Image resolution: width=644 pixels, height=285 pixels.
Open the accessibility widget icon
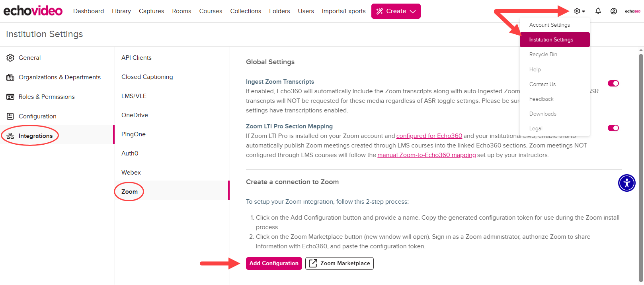(626, 183)
